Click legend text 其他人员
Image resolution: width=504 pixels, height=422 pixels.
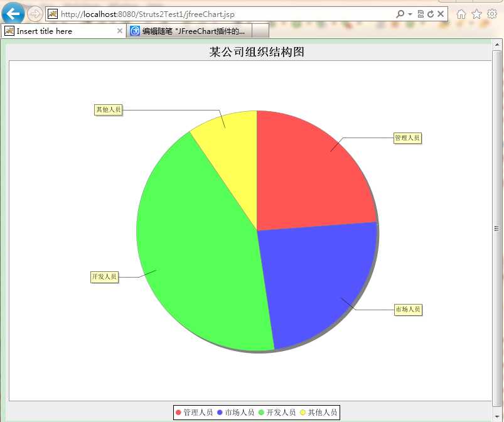coord(323,413)
